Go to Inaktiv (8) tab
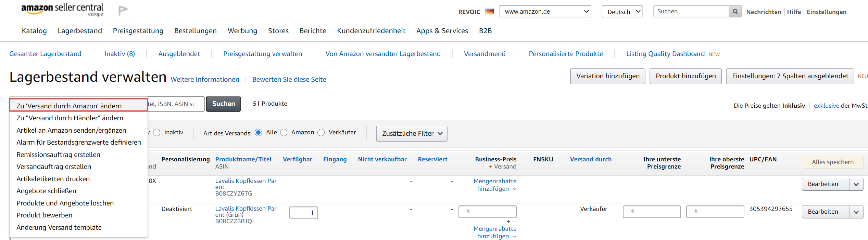The image size is (868, 240). (120, 54)
